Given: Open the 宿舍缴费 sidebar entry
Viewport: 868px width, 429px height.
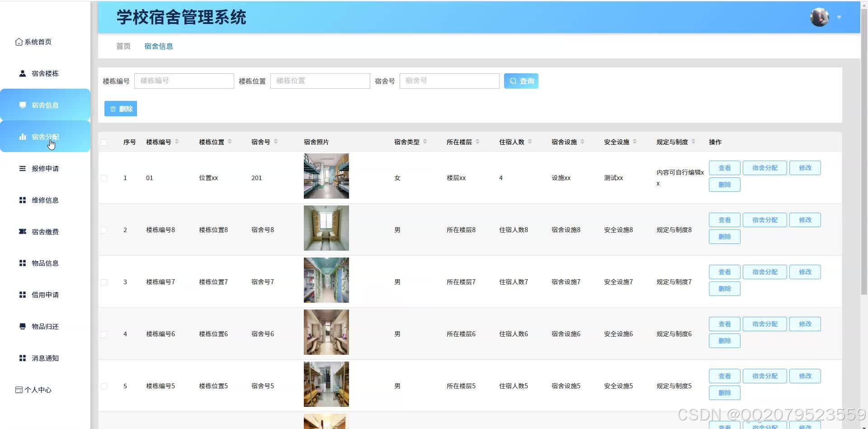Looking at the screenshot, I should [45, 232].
